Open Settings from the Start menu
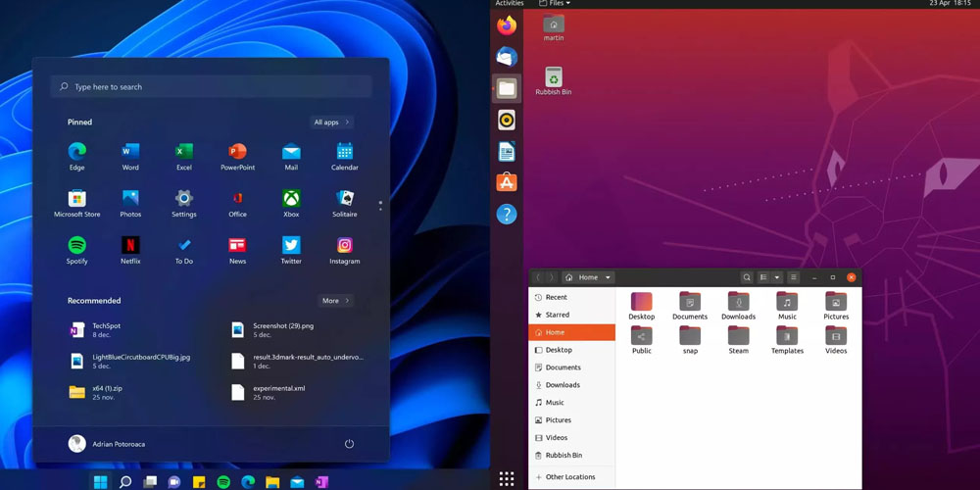The image size is (980, 490). (184, 203)
